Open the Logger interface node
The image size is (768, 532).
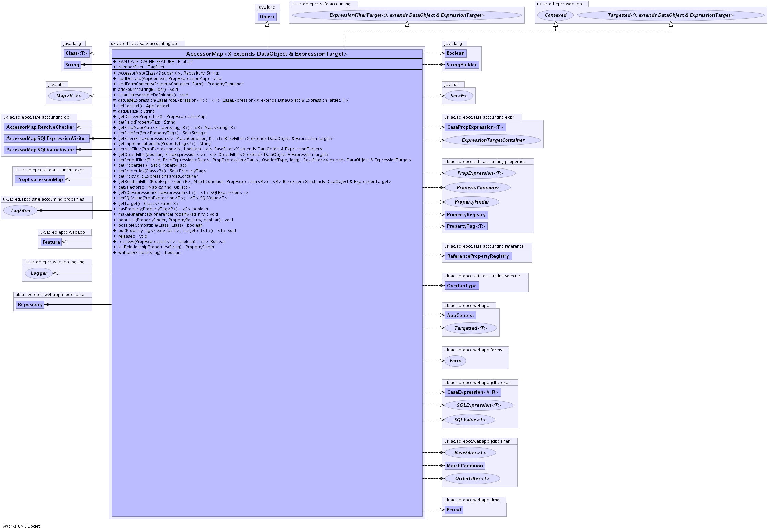39,273
